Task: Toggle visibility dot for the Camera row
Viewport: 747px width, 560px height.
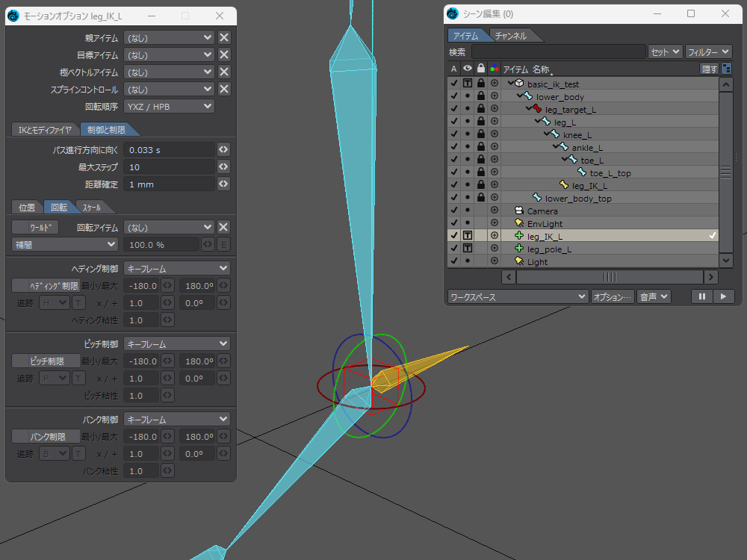Action: pyautogui.click(x=467, y=211)
